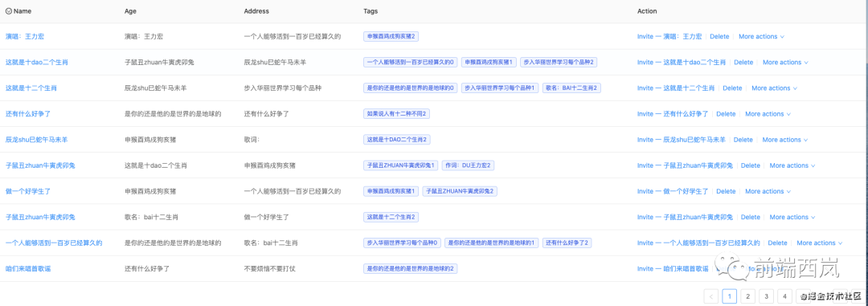Open More actions dropdown for 这就是十二个生肖

coord(775,88)
